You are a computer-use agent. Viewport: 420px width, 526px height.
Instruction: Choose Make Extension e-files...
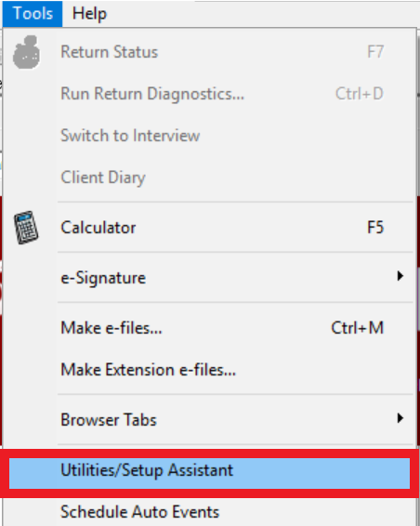[x=149, y=370]
